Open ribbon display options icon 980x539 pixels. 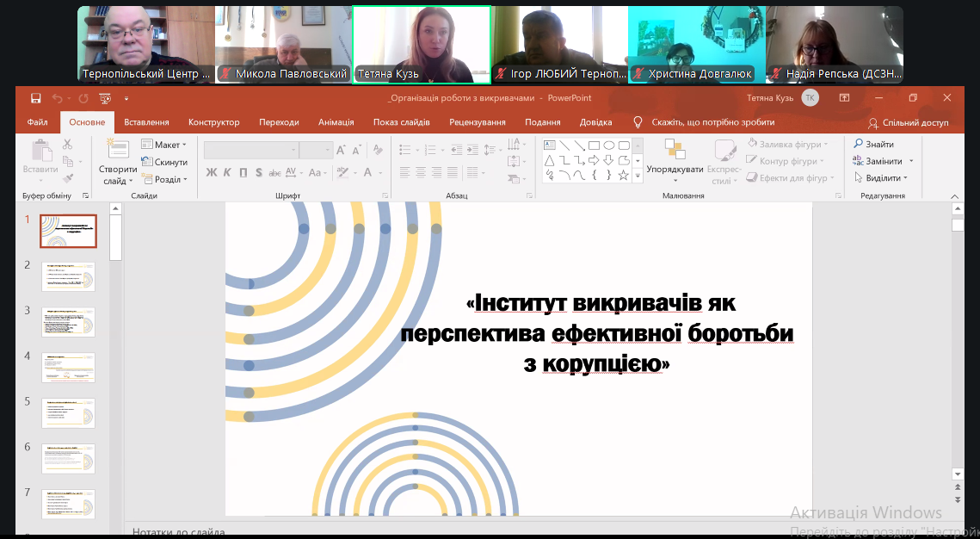pos(845,98)
